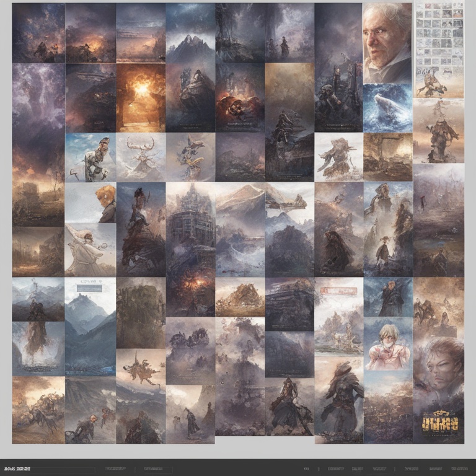Image resolution: width=476 pixels, height=476 pixels.
Task: Select the blue mountain valley thumbnail
Action: tap(90, 327)
